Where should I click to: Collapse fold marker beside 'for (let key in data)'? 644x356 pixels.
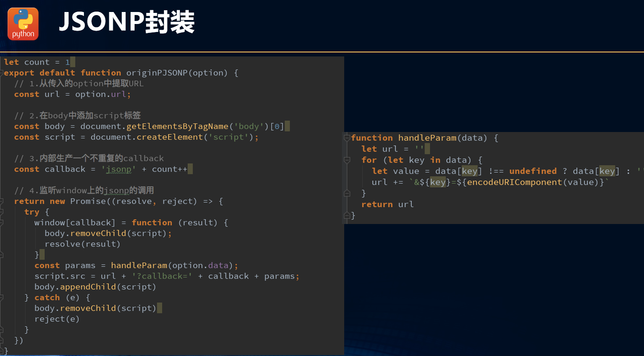click(347, 160)
